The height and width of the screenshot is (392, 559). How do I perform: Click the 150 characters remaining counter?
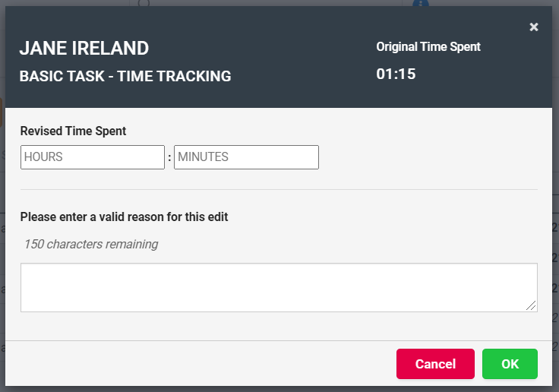pyautogui.click(x=91, y=245)
